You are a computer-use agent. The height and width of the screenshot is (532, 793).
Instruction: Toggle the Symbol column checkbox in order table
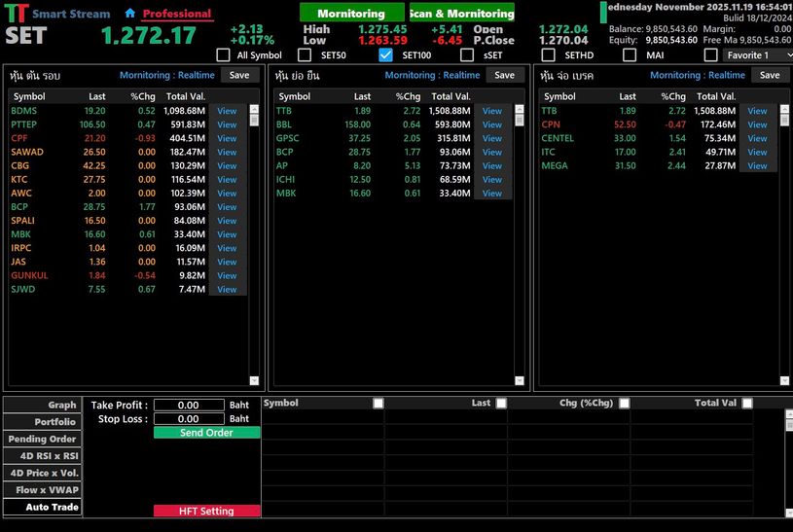(378, 403)
